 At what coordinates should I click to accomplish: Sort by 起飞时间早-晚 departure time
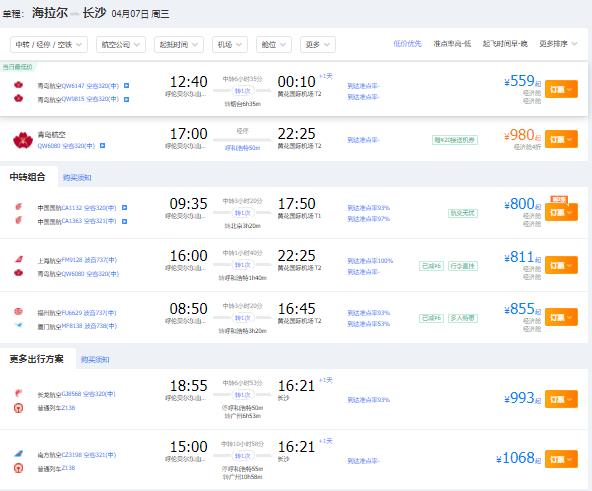[x=505, y=44]
